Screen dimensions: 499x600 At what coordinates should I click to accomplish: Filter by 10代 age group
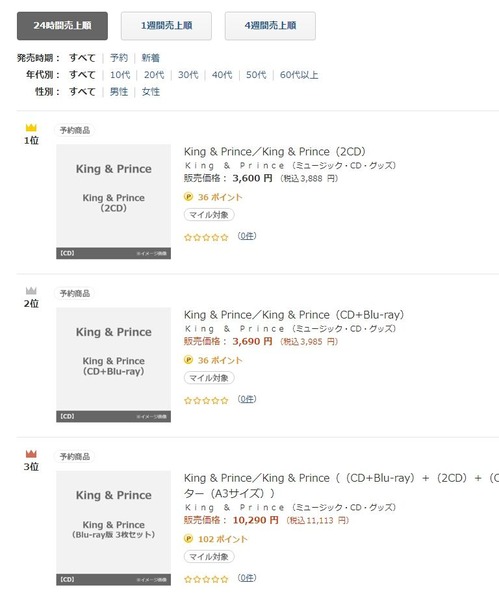120,75
